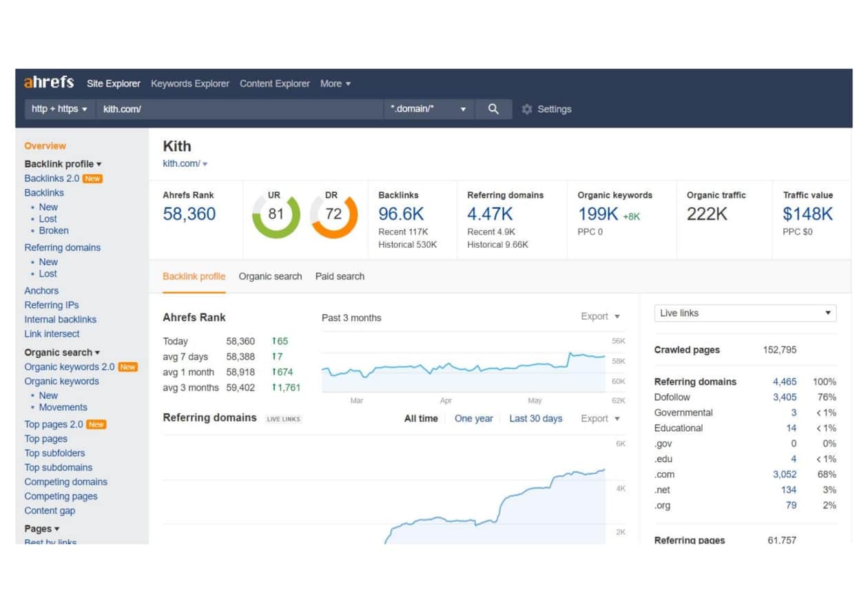Click the magnifier search button
Screen dimensions: 868x613
(x=493, y=109)
